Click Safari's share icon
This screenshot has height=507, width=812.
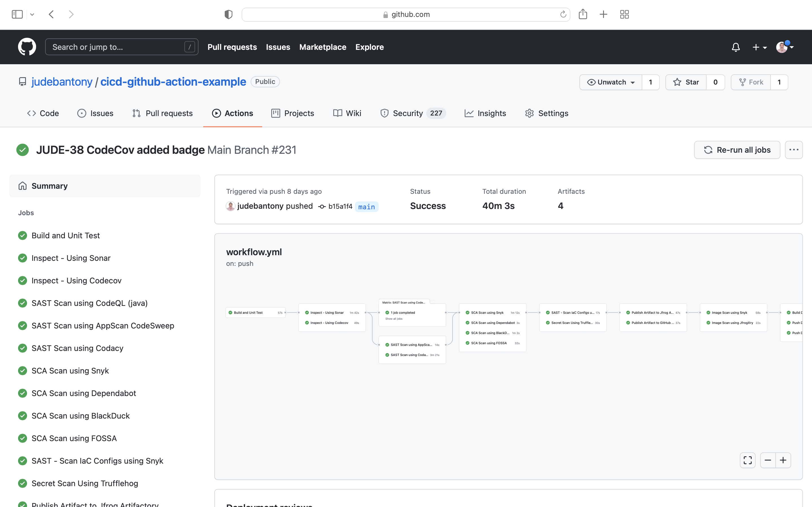[x=583, y=14]
